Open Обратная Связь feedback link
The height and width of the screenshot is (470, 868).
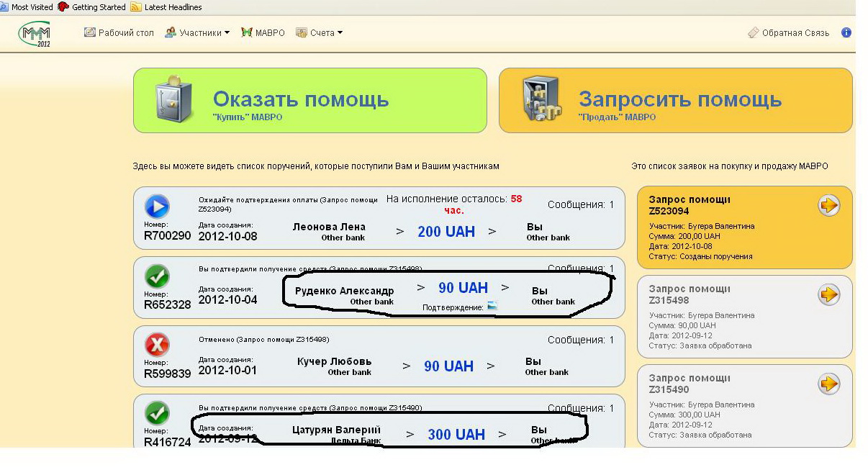[788, 32]
